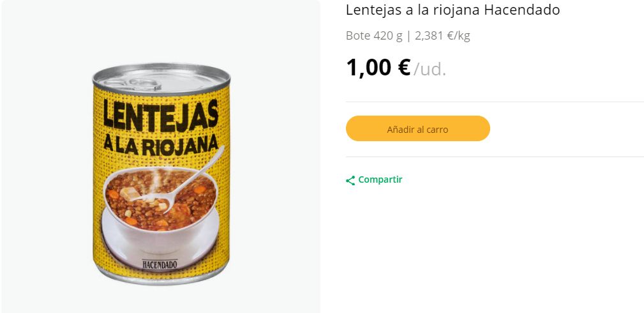
Task: Open the Compartir link text
Action: click(380, 179)
